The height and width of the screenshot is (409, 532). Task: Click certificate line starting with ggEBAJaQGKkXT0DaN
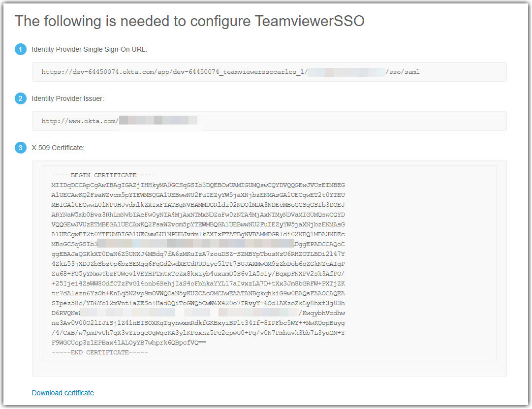pos(198,254)
